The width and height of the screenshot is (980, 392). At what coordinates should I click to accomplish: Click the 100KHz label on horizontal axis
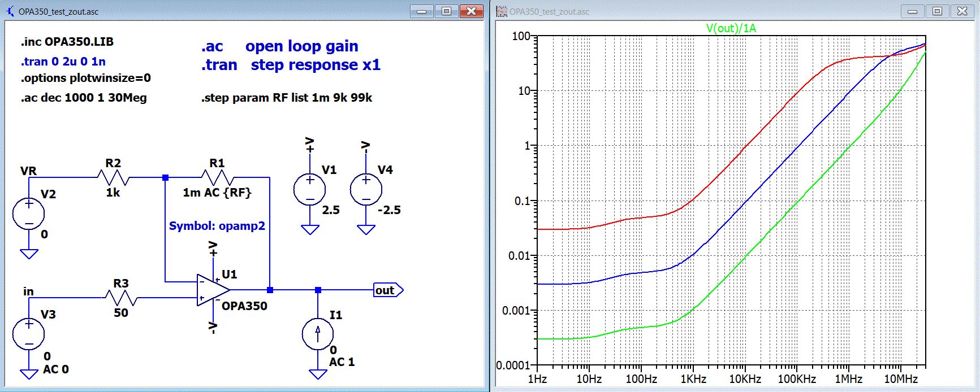coord(797,379)
